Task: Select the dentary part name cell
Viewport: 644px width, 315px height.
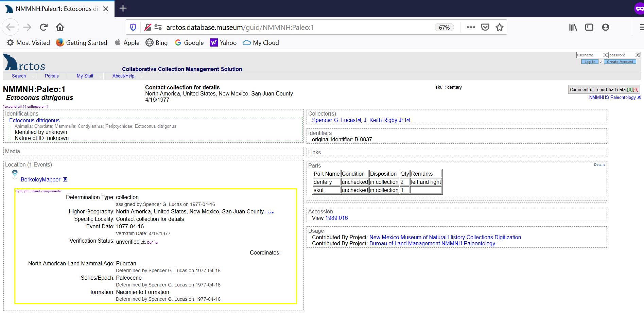Action: pos(326,182)
